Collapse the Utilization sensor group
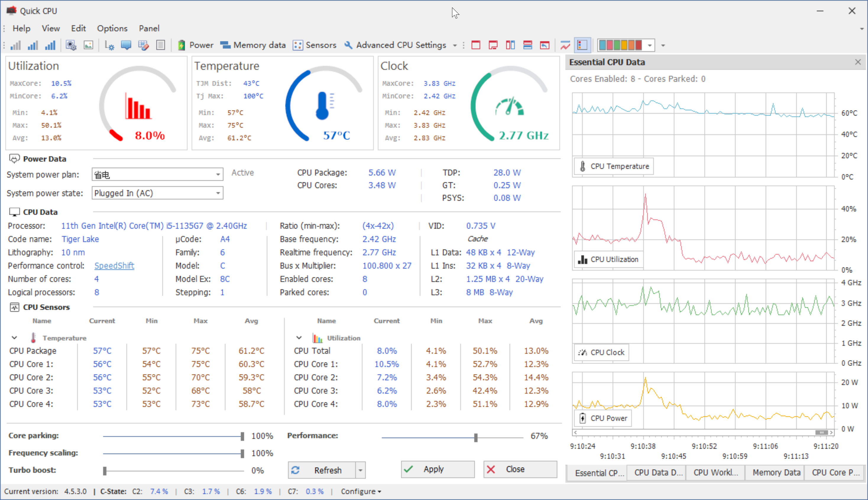 pos(299,337)
